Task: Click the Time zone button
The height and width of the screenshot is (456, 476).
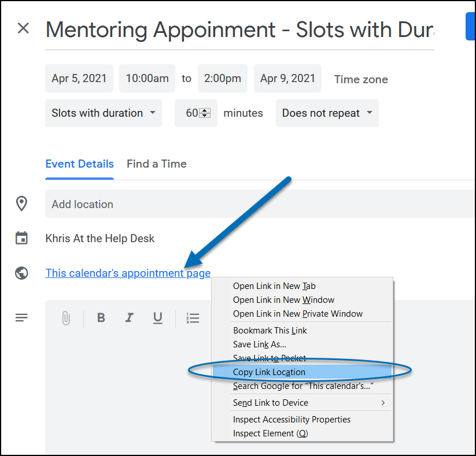Action: (x=361, y=80)
